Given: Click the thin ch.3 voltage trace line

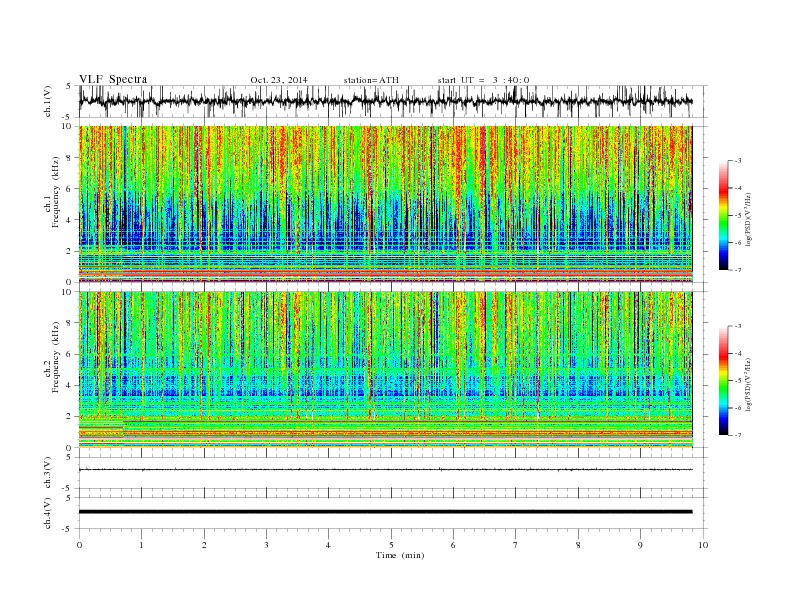Looking at the screenshot, I should click(x=385, y=470).
